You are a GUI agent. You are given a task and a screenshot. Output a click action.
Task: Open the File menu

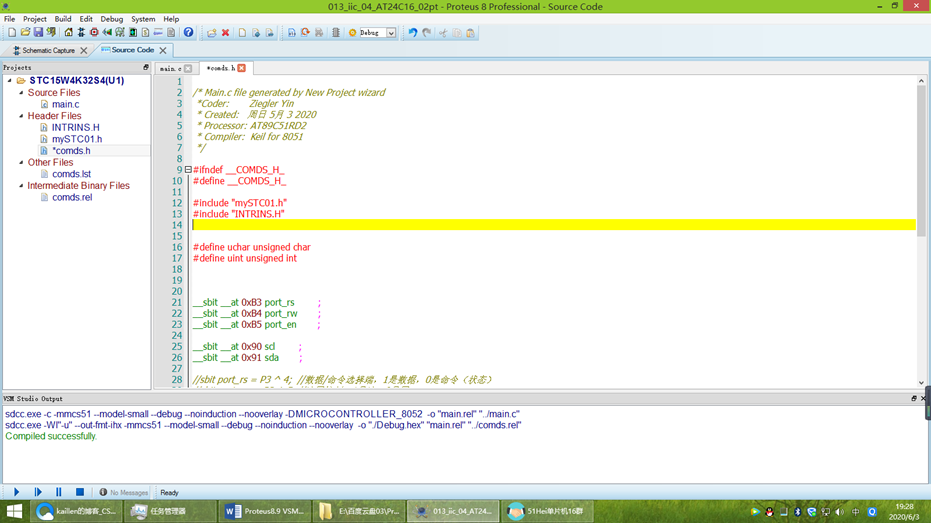pos(10,19)
